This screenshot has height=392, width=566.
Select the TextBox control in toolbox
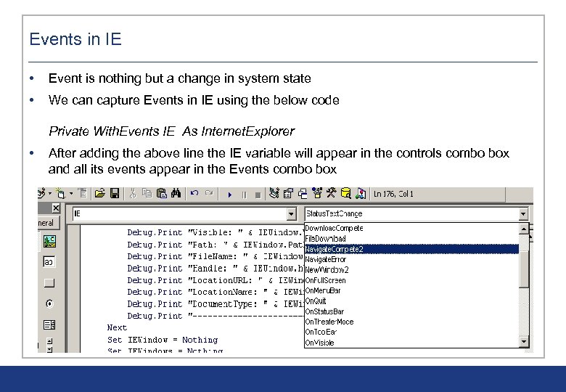pos(49,261)
